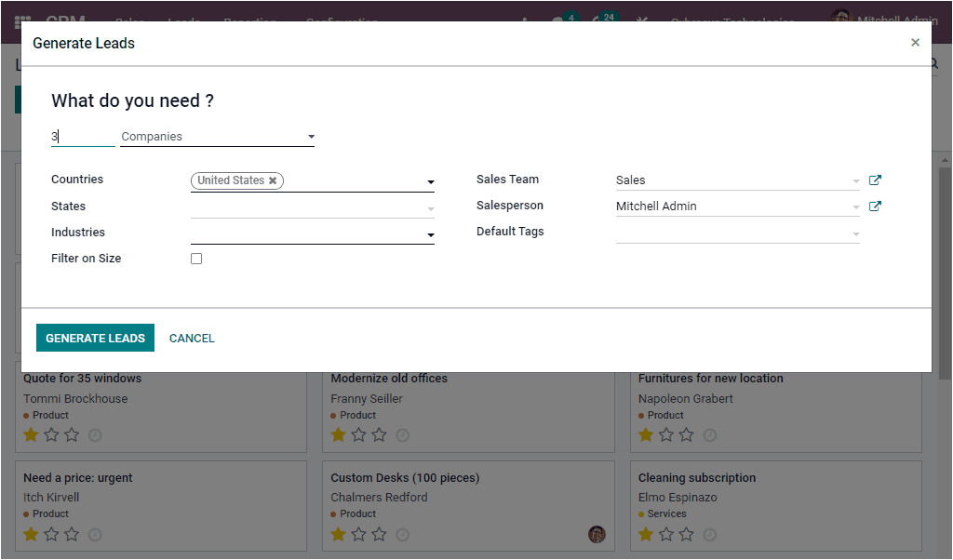
Task: Remove the United States country tag
Action: 273,180
